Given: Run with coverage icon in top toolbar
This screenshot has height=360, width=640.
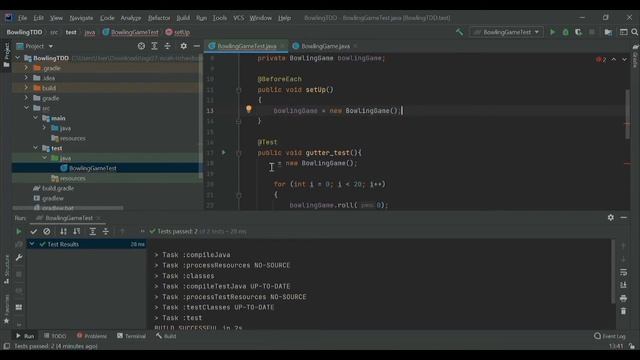Looking at the screenshot, I should click(x=579, y=32).
